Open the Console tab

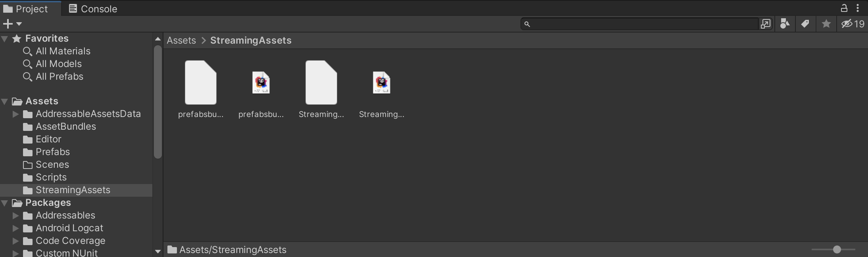93,9
